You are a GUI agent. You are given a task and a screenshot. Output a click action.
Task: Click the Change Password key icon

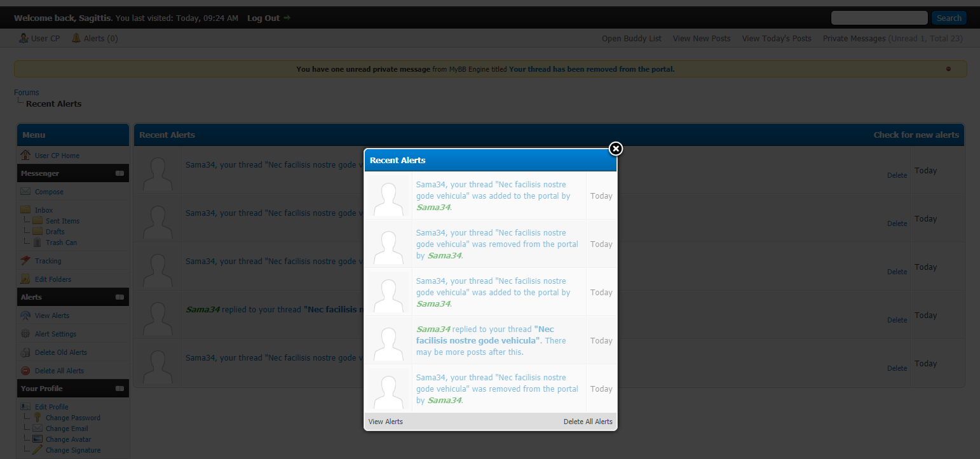point(37,418)
